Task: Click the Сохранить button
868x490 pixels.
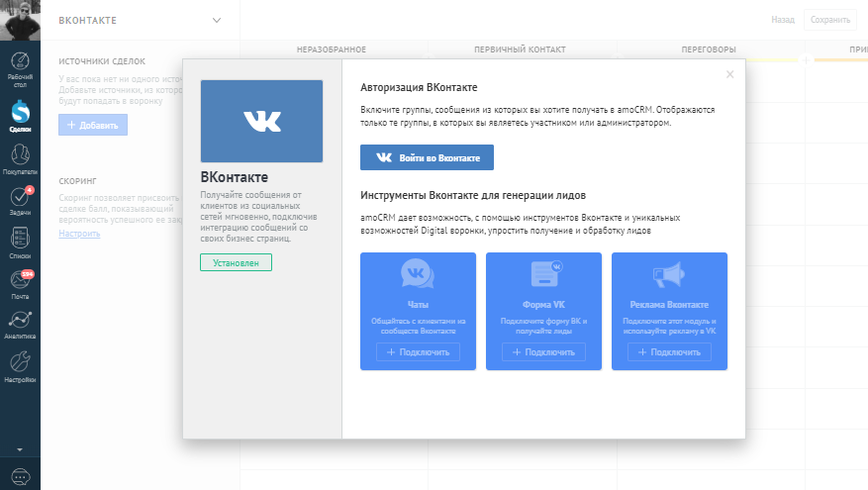Action: [829, 20]
